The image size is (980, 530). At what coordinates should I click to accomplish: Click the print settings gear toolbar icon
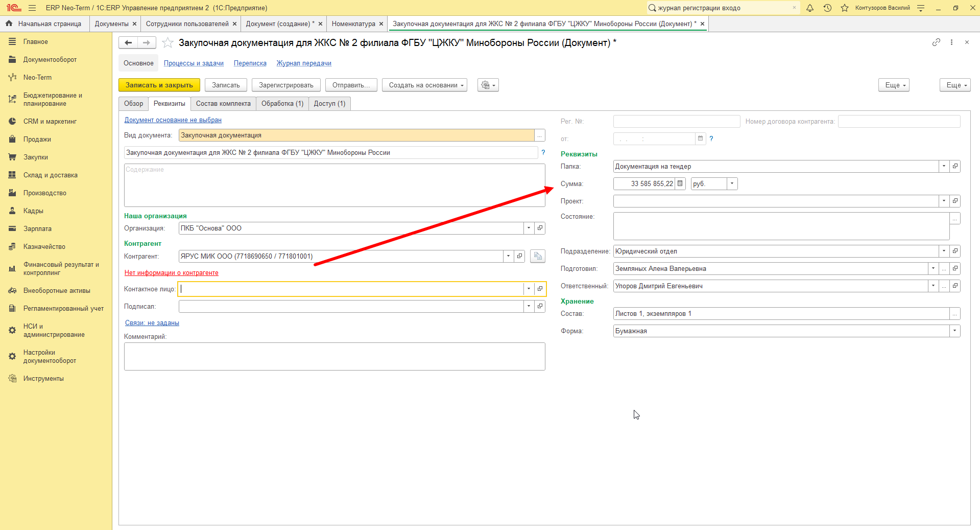[x=488, y=85]
